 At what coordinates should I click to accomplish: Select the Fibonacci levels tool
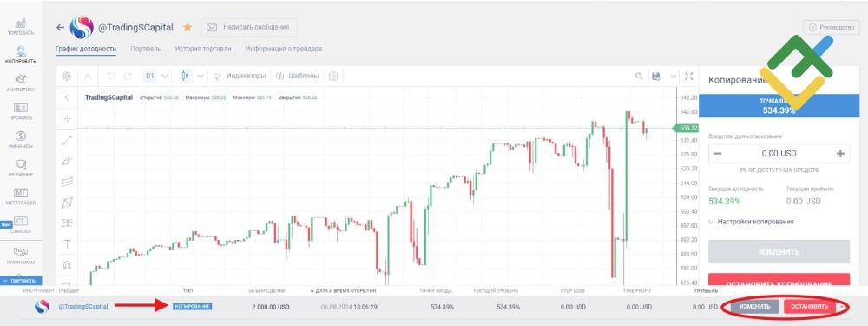coord(67,223)
